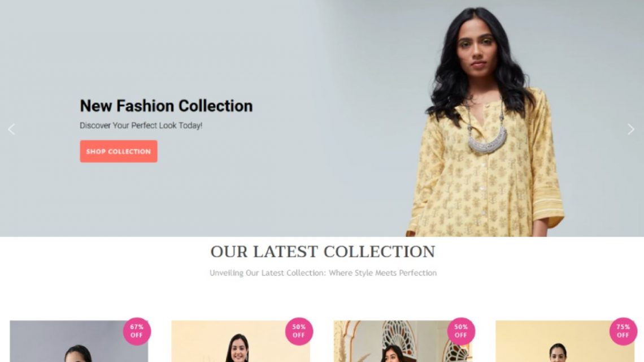
Task: Click the banner model's face
Action: 476,51
